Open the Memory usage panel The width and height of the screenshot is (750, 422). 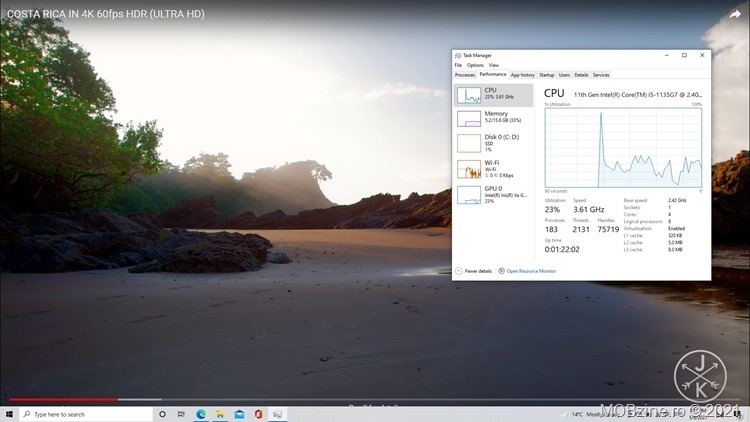pyautogui.click(x=469, y=118)
